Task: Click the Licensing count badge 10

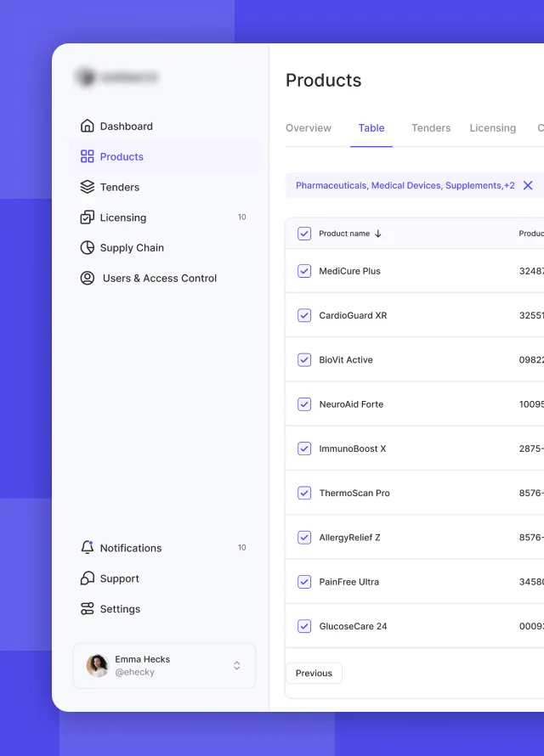Action: 241,217
